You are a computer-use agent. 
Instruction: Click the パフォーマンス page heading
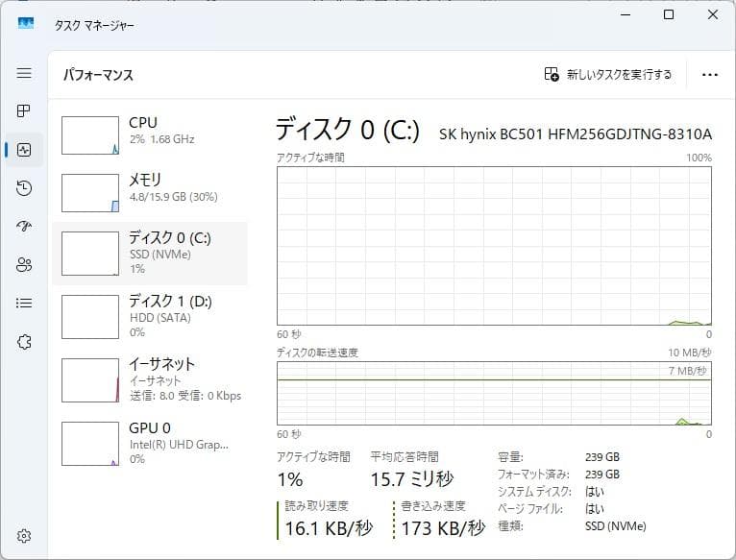(x=98, y=75)
